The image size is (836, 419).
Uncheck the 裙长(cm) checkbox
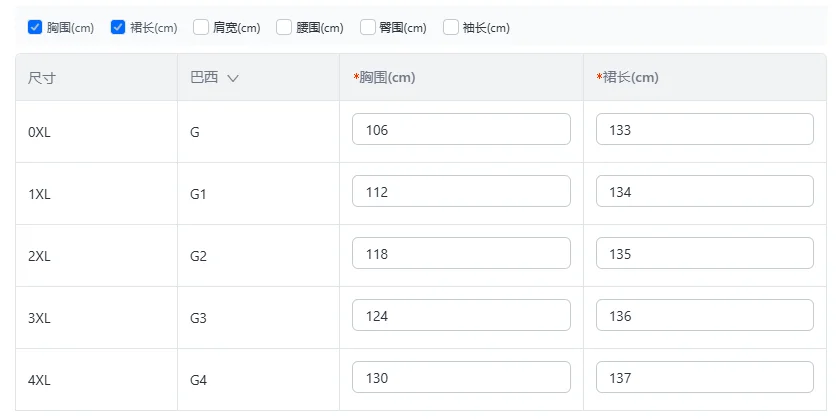coord(118,28)
